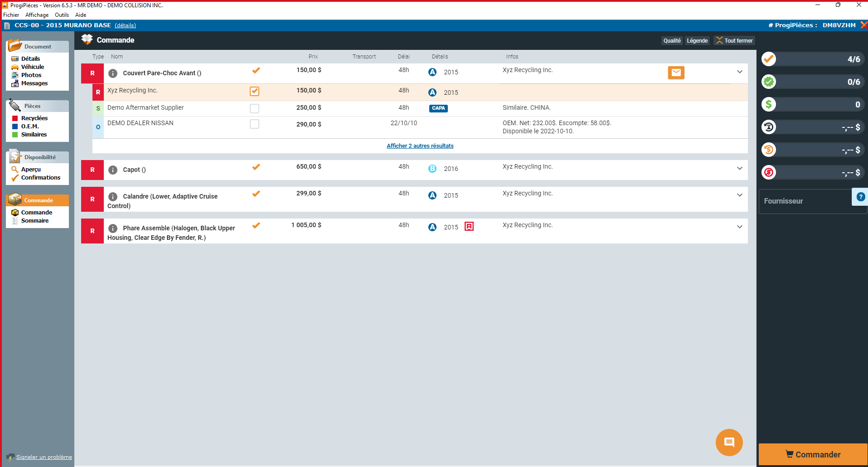Open Aperçu under Disponibilité
The image size is (868, 467).
(31, 169)
